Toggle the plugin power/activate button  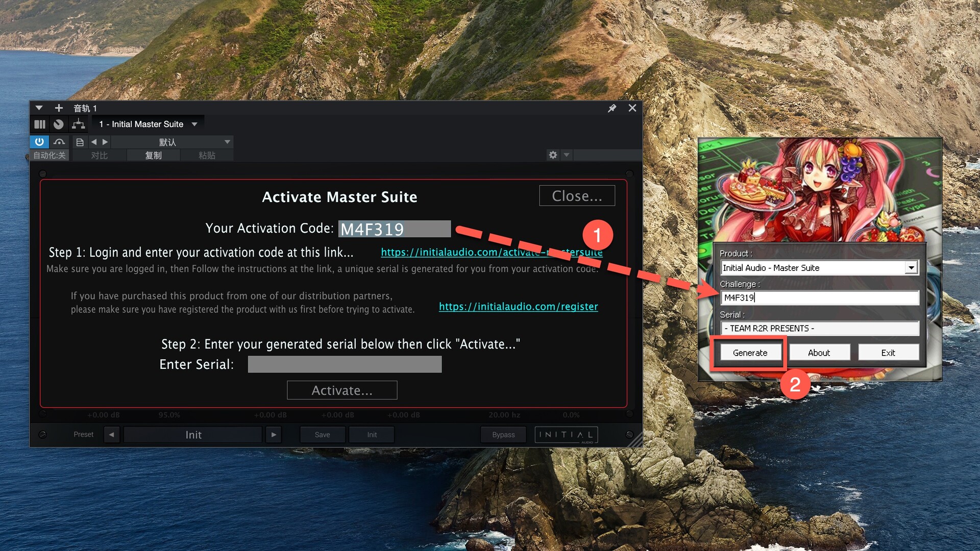tap(39, 142)
